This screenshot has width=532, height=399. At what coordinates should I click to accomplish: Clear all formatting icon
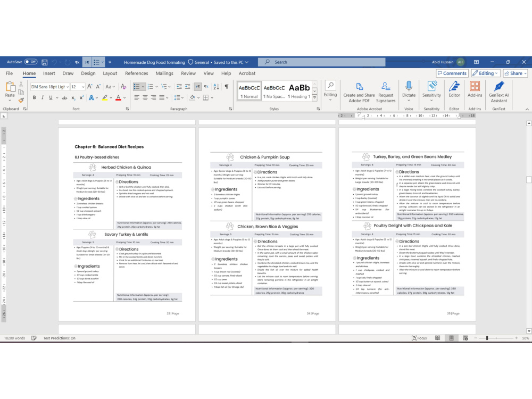pyautogui.click(x=123, y=87)
